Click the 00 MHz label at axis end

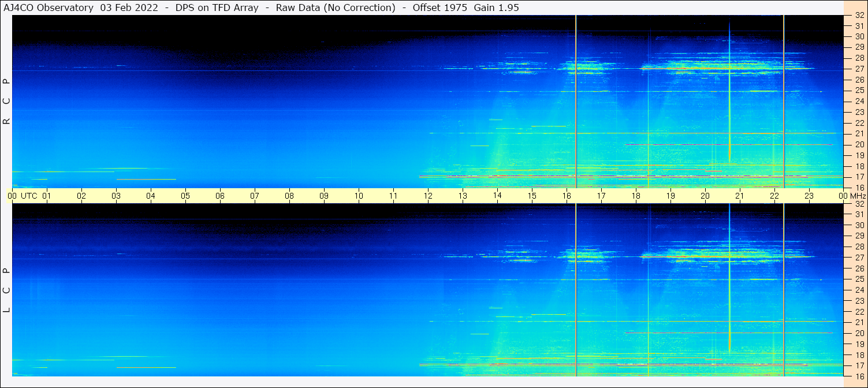pyautogui.click(x=851, y=196)
